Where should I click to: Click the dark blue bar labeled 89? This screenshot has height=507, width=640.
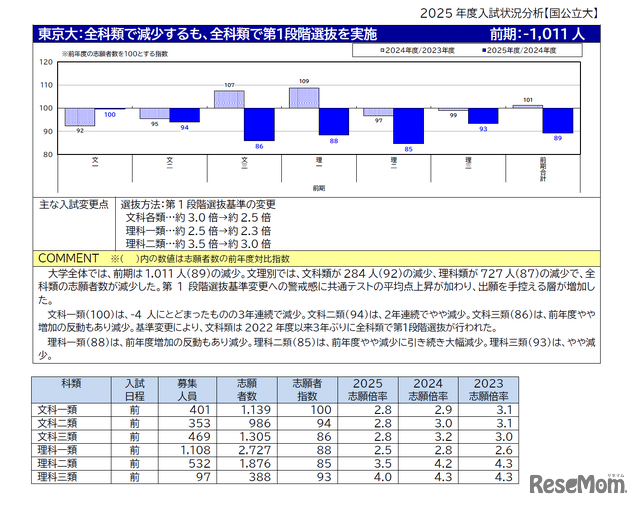pyautogui.click(x=558, y=120)
